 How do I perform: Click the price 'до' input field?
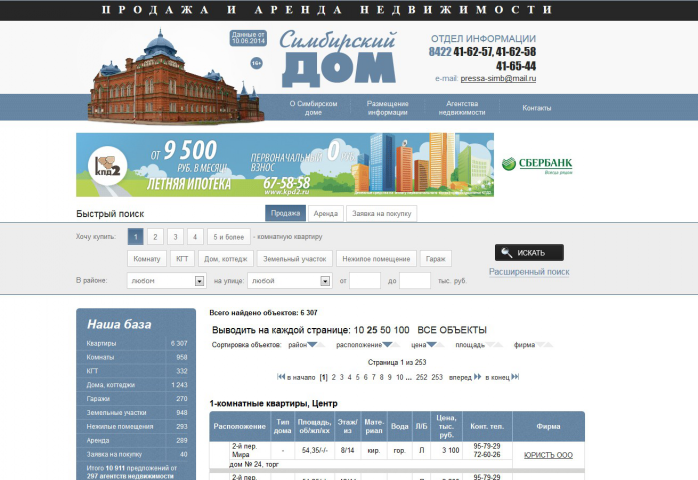(415, 281)
